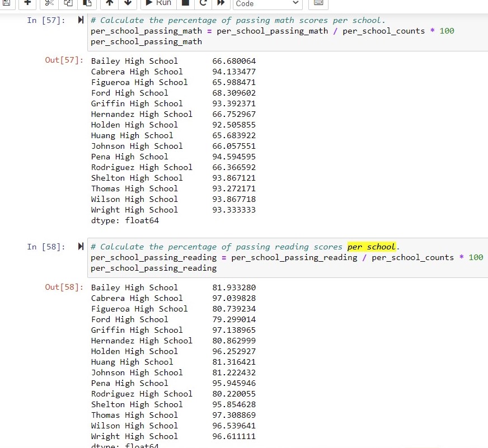The width and height of the screenshot is (488, 448).
Task: Save the notebook
Action: click(x=6, y=4)
